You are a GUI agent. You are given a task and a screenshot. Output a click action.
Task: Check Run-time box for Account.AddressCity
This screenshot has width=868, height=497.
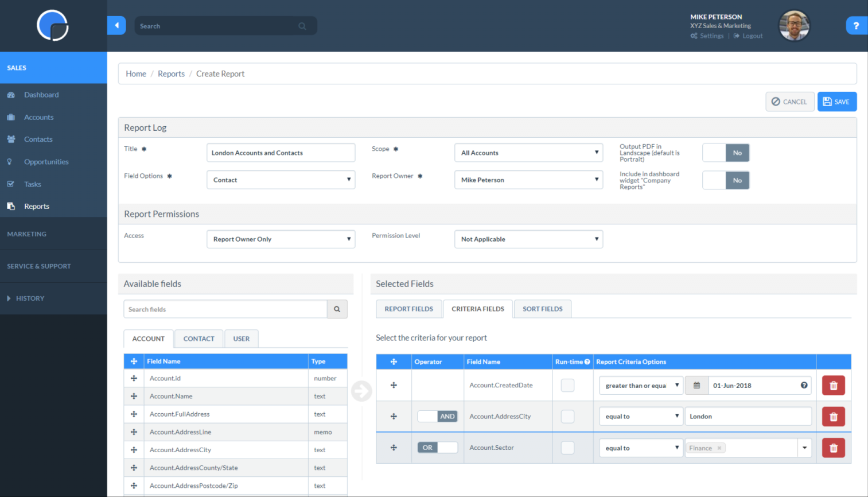tap(567, 416)
